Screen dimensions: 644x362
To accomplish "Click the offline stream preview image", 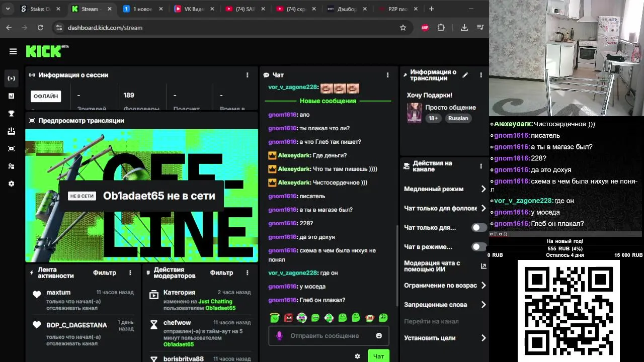I will pyautogui.click(x=141, y=196).
